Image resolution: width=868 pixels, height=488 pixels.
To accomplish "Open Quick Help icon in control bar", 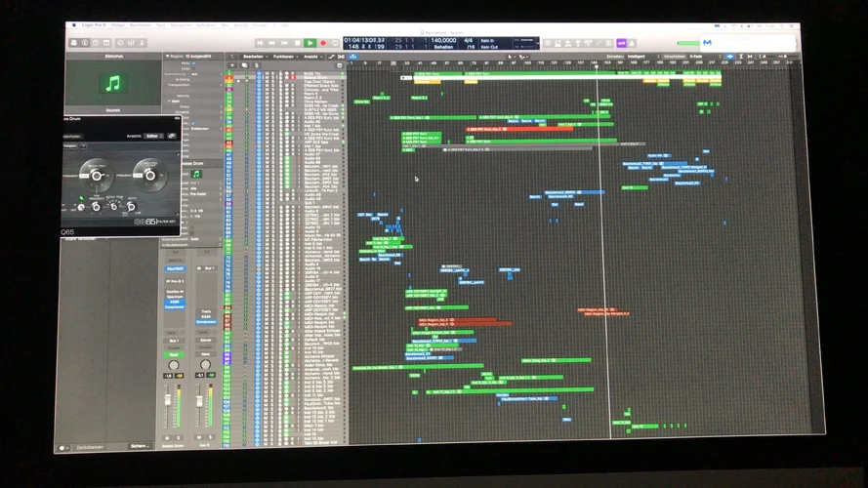I will [x=96, y=43].
